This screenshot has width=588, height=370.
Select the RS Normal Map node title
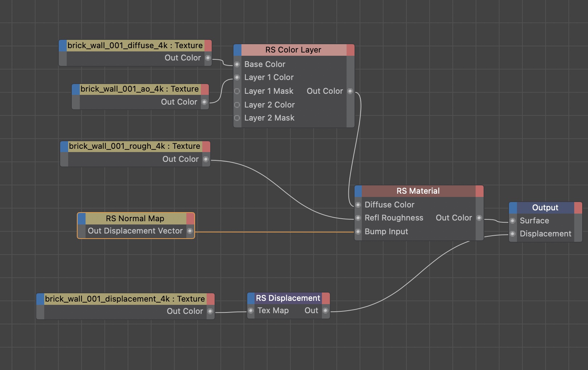click(x=135, y=219)
